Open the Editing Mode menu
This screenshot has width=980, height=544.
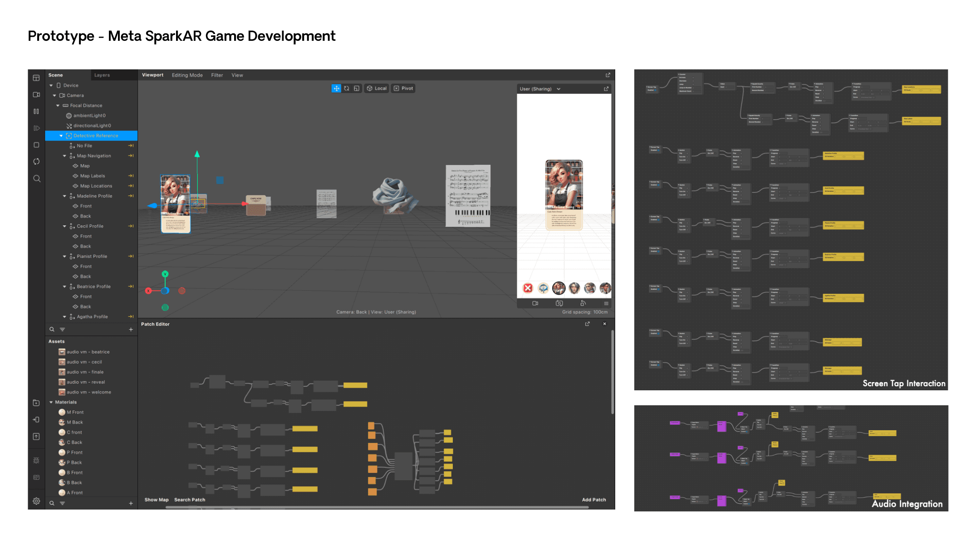(x=186, y=74)
